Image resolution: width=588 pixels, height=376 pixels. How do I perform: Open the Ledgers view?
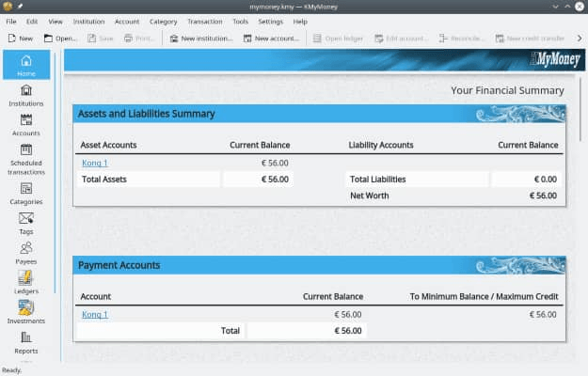tap(26, 283)
